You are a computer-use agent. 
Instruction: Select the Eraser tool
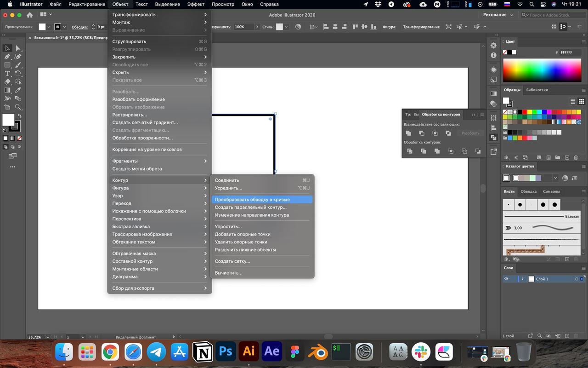7,82
